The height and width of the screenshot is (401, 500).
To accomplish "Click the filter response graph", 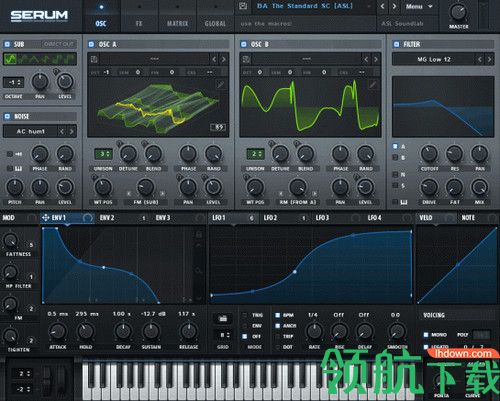I will click(x=443, y=106).
